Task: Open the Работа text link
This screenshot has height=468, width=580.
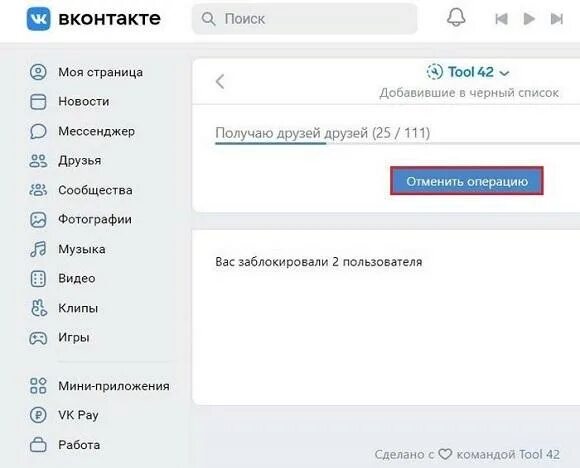Action: click(x=79, y=445)
